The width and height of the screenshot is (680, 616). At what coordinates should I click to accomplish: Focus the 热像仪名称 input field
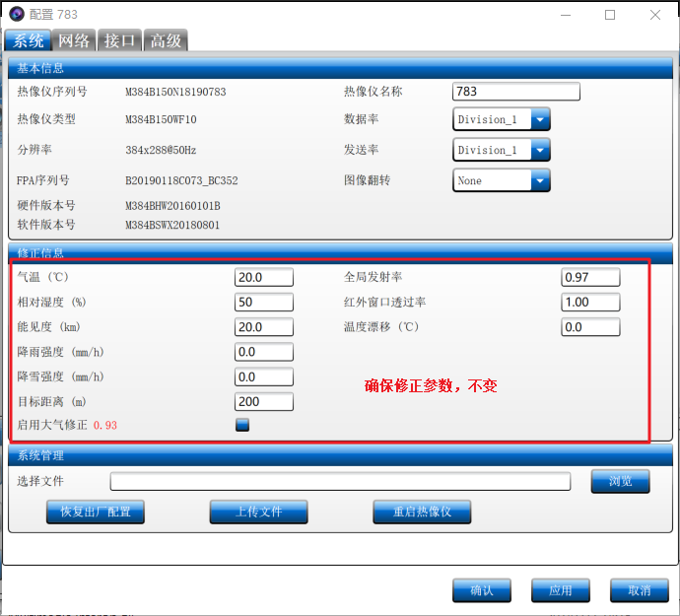tap(515, 92)
